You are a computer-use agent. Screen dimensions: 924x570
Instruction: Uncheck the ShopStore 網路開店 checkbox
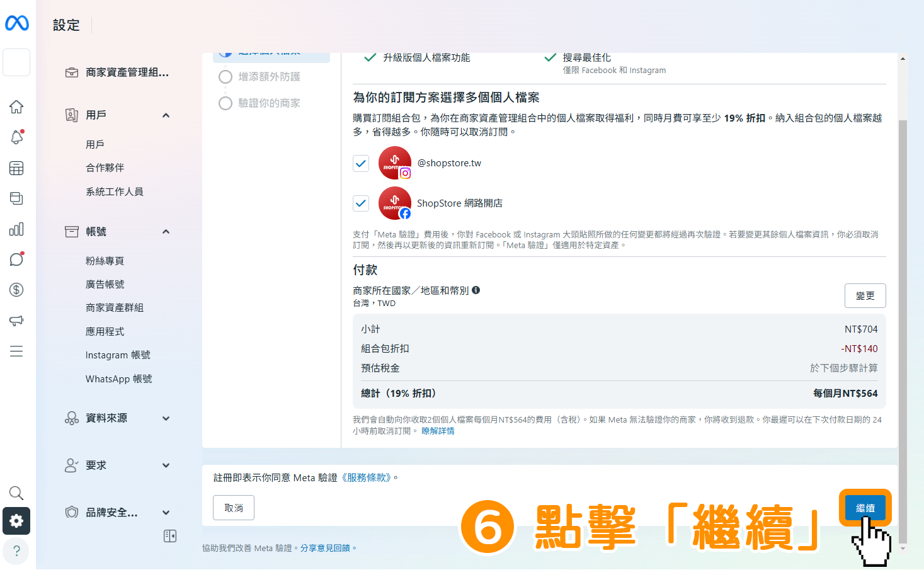pyautogui.click(x=361, y=203)
